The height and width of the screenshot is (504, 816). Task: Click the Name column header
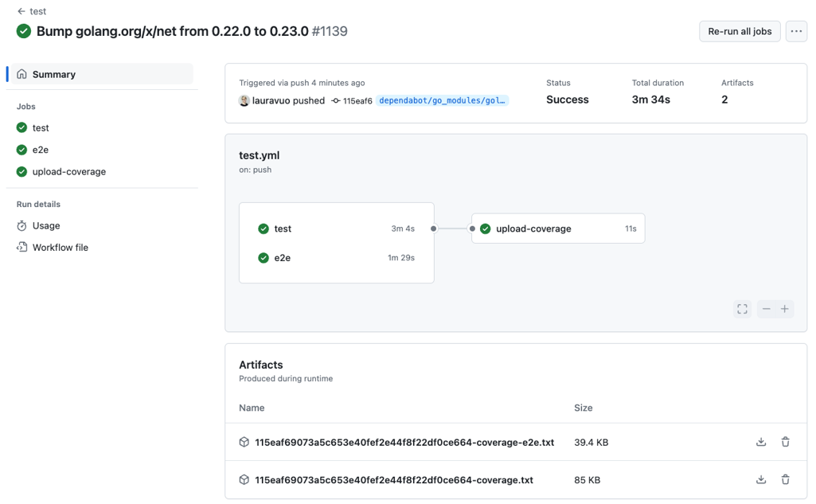(x=252, y=408)
